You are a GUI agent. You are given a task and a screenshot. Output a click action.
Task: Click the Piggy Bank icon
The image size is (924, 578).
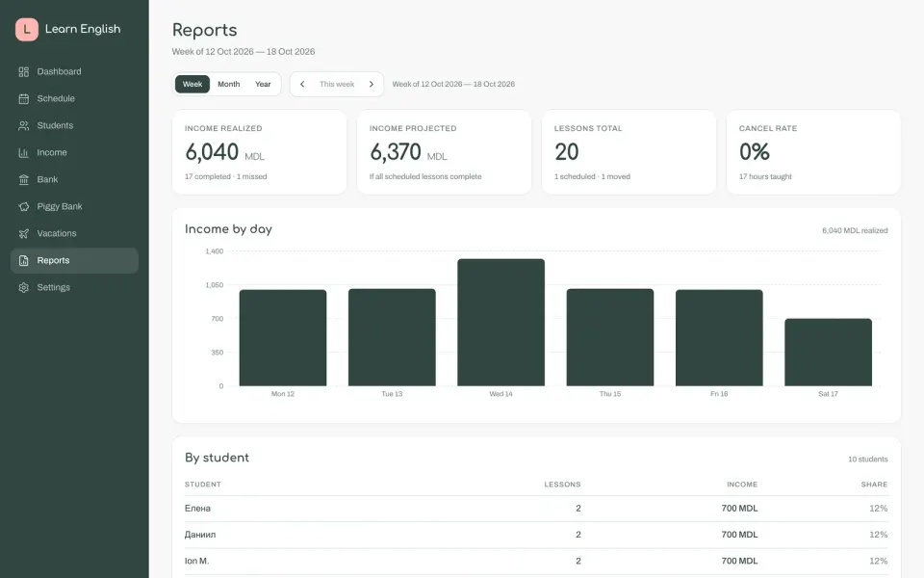23,206
